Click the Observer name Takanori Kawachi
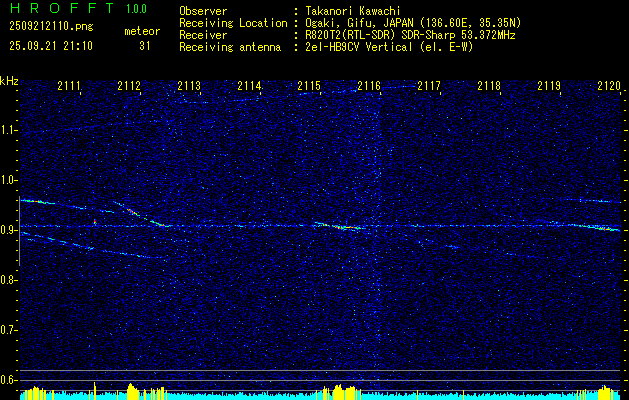Screen dimensions: 629x400 [353, 12]
